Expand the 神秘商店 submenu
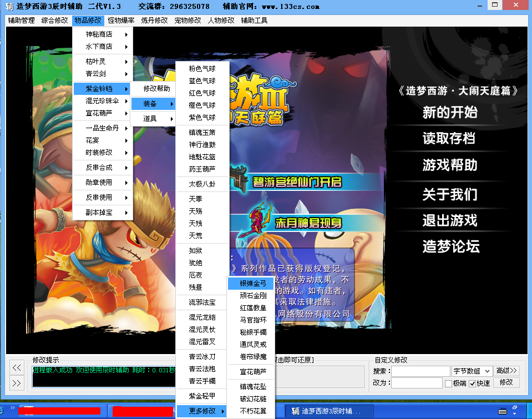The width and height of the screenshot is (532, 419). click(103, 34)
